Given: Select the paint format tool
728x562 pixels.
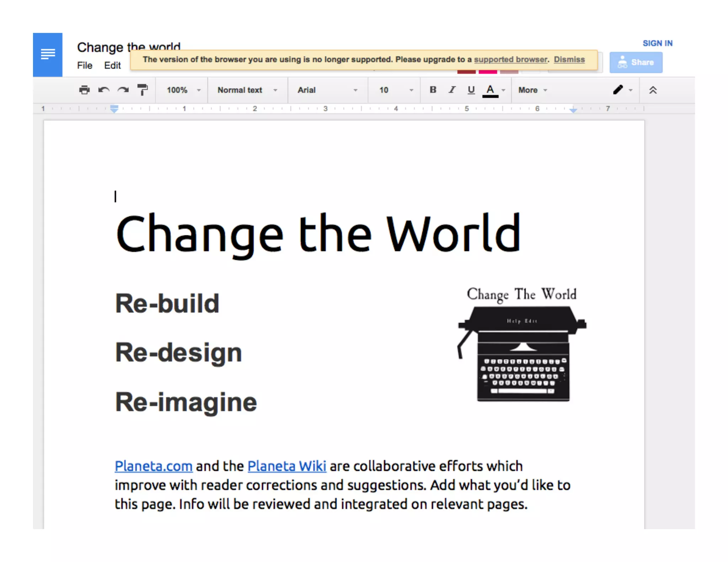Looking at the screenshot, I should 143,90.
